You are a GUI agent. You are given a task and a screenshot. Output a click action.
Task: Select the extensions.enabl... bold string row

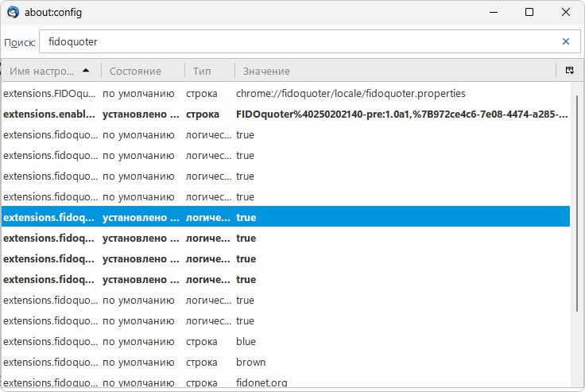(x=285, y=114)
